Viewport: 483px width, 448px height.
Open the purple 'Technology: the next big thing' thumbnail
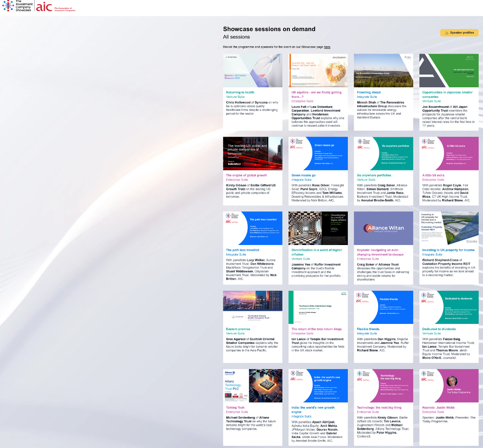384,386
